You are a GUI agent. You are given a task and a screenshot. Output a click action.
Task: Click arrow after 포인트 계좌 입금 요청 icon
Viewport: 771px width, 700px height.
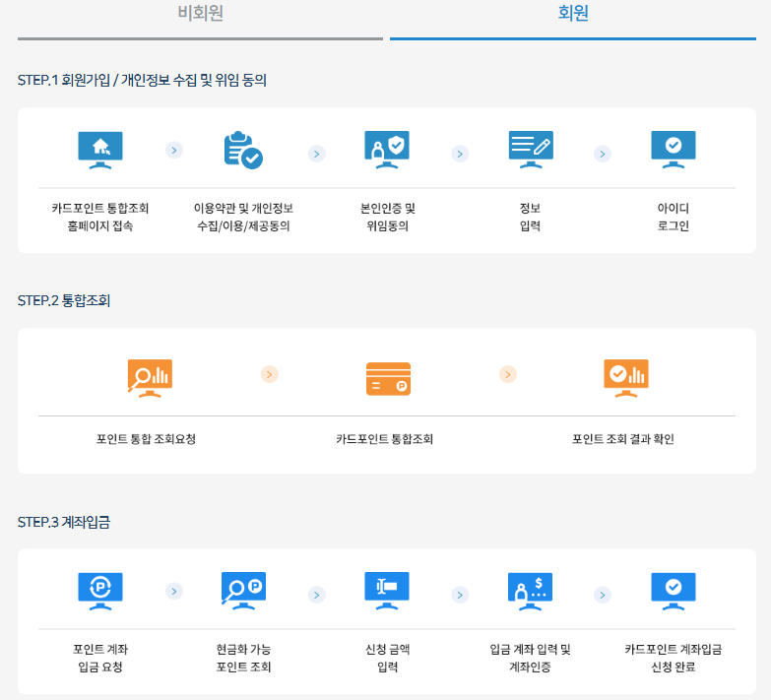point(174,591)
